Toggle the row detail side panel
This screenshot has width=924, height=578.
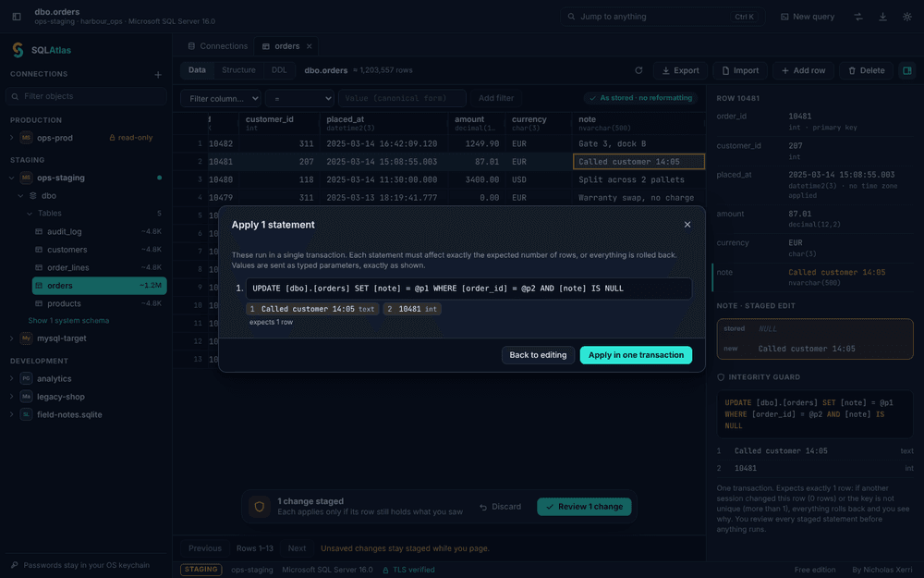907,70
